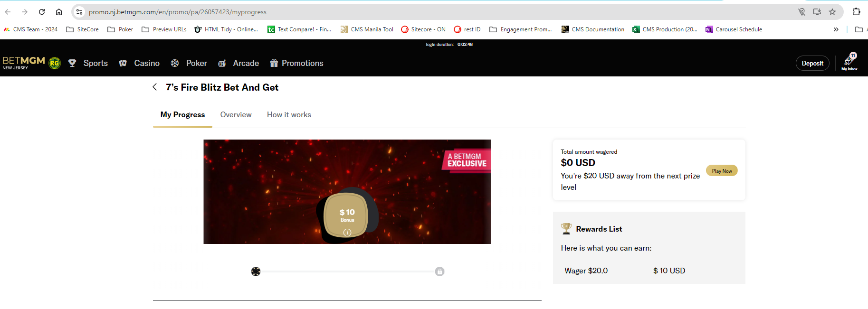The height and width of the screenshot is (309, 868).
Task: Click the Arcade icon
Action: click(x=222, y=63)
